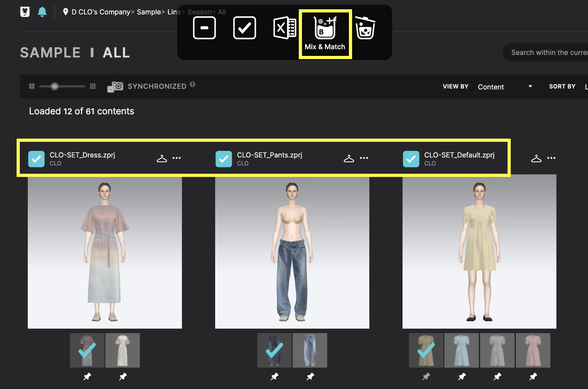This screenshot has width=588, height=389.
Task: Click the CLO-SET_Default.zprj file name
Action: (459, 155)
